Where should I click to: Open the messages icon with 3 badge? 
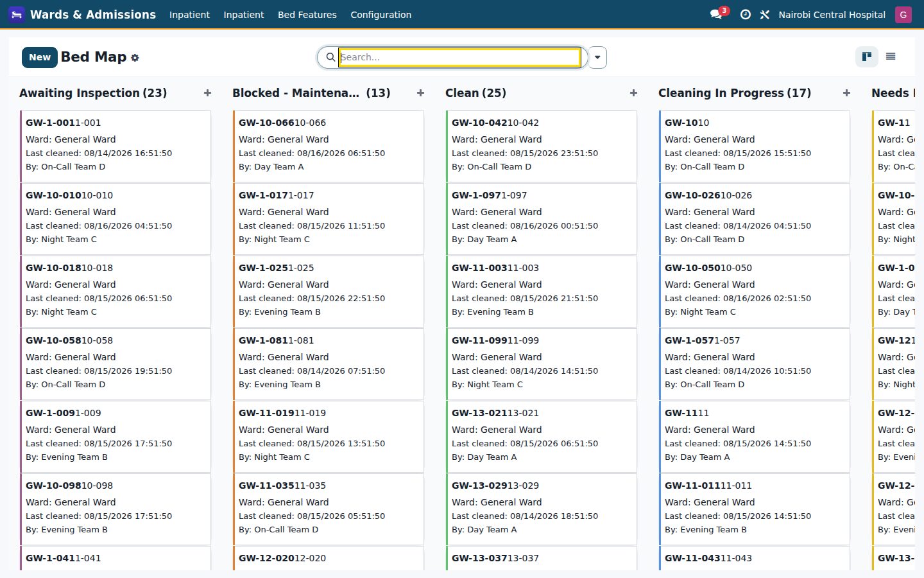click(716, 14)
